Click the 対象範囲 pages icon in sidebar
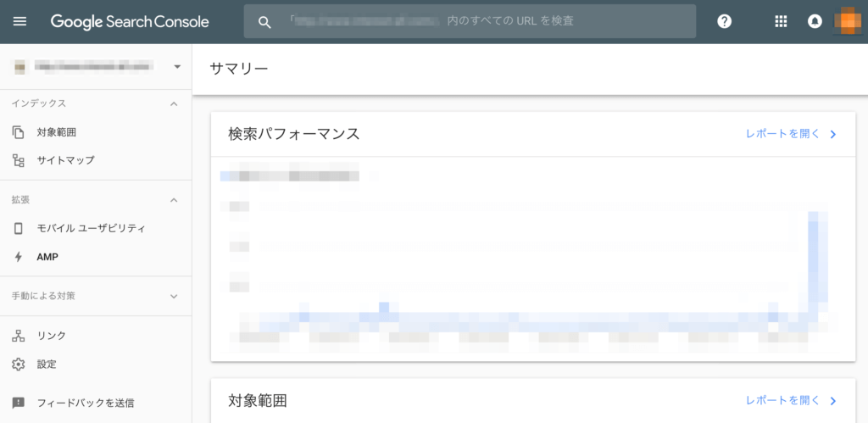 tap(19, 132)
